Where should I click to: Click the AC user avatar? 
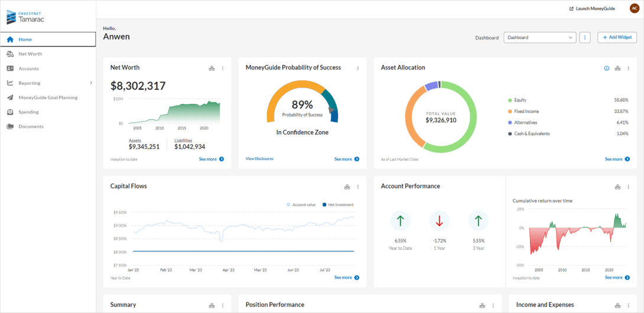point(634,8)
